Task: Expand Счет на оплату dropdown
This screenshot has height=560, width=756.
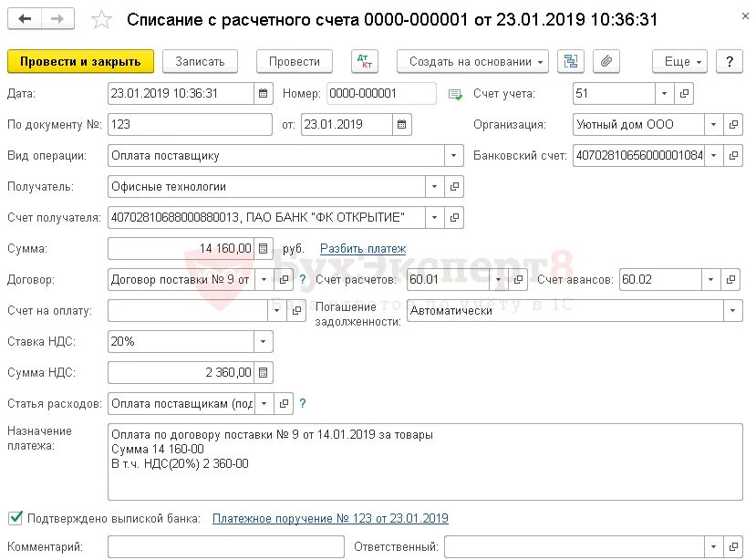Action: pyautogui.click(x=276, y=311)
